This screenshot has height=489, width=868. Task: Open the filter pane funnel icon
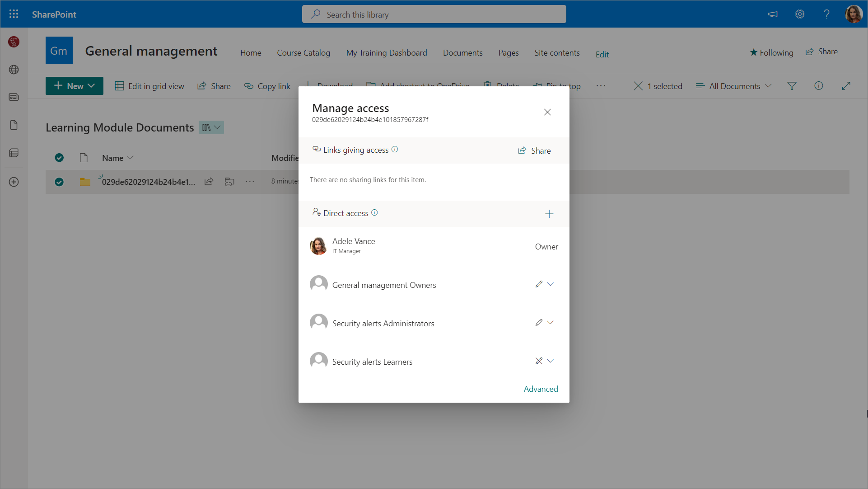click(792, 86)
